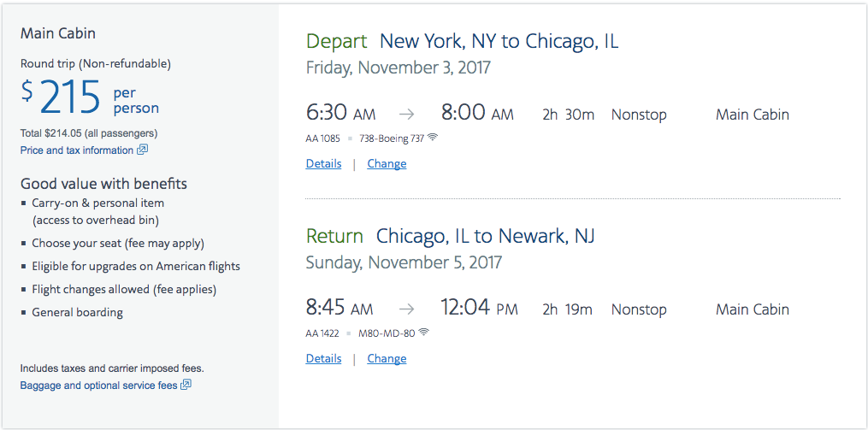Screen dimensions: 868x430
Task: Click the green Depart heading
Action: [x=336, y=41]
